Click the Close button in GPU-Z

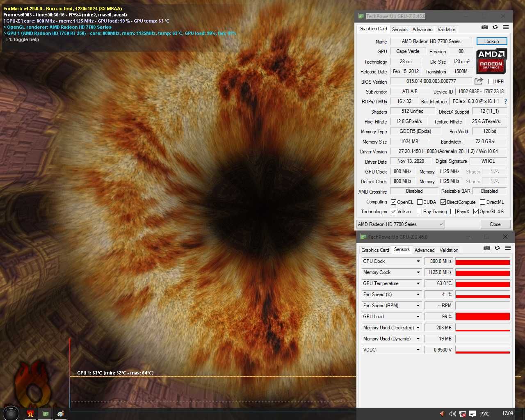point(495,224)
